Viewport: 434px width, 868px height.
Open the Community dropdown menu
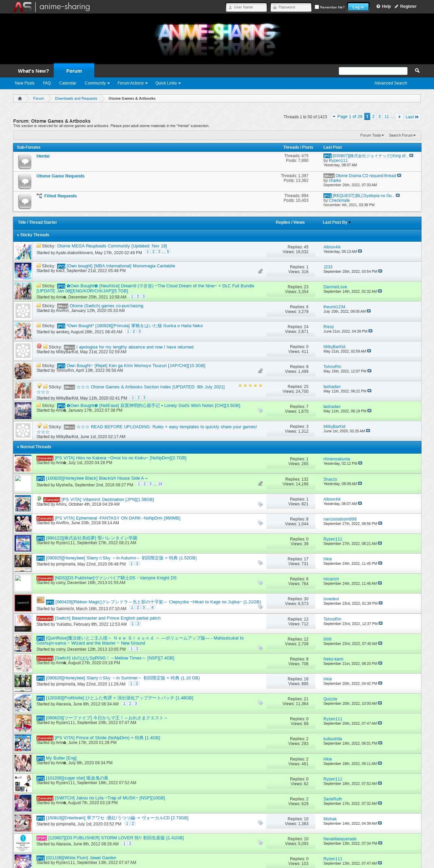pyautogui.click(x=97, y=83)
